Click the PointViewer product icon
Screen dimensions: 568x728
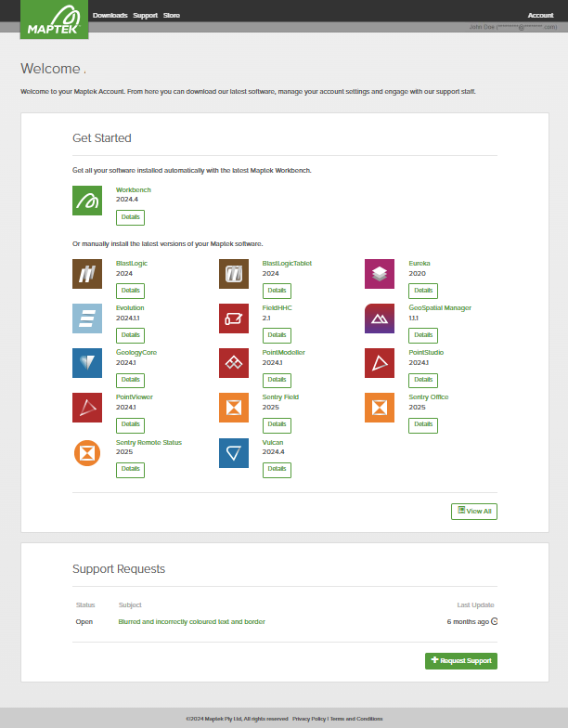pyautogui.click(x=87, y=408)
